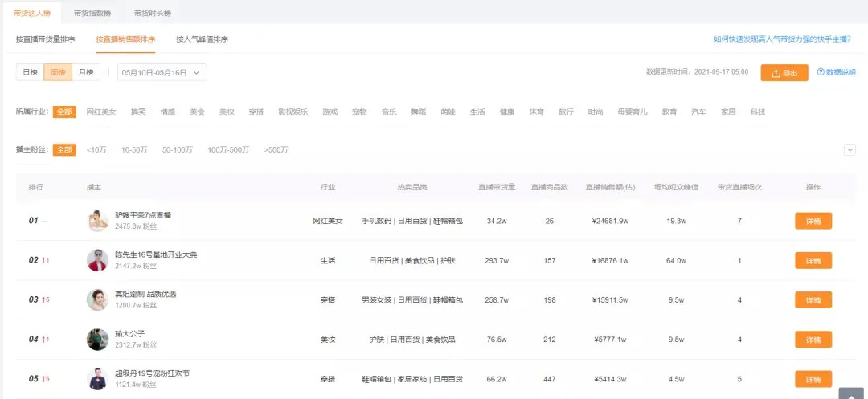Filter followers by 10-50万

[134, 150]
